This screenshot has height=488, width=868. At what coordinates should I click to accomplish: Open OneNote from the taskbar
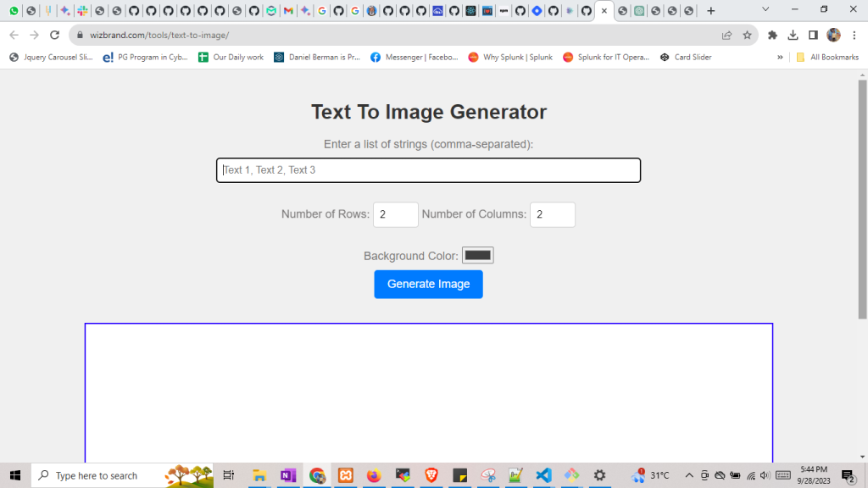288,475
